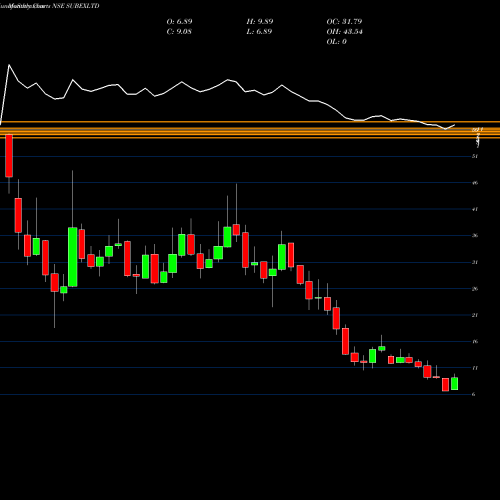Click the low value L: 6.89

click(x=259, y=32)
